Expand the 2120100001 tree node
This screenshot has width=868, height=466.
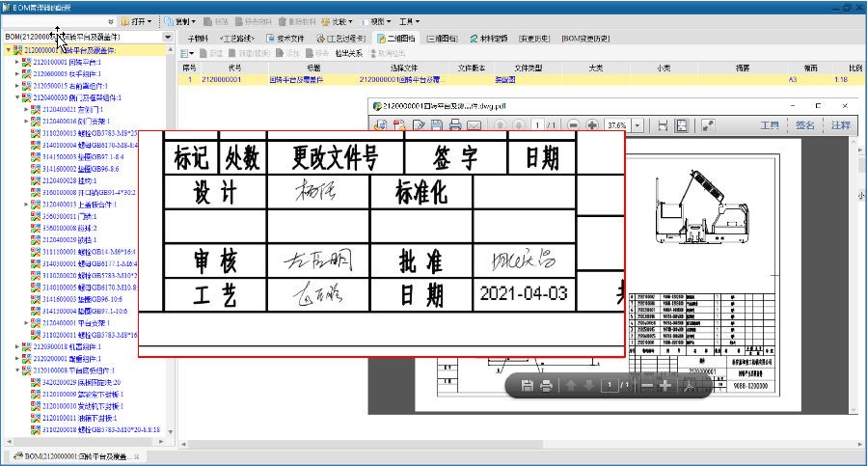(x=17, y=63)
